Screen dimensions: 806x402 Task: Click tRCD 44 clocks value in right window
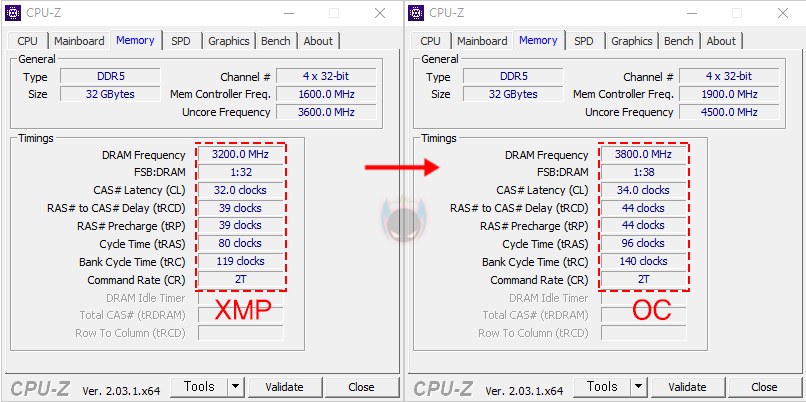644,208
